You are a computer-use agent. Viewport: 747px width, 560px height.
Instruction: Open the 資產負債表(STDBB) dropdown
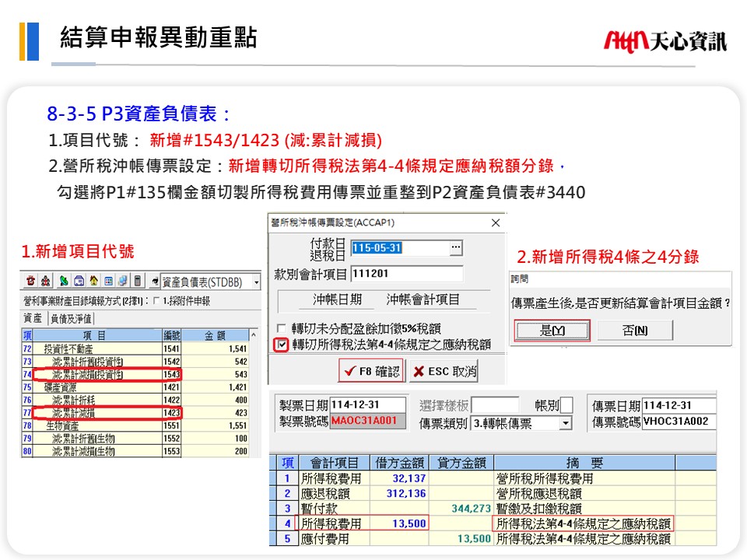click(x=256, y=282)
